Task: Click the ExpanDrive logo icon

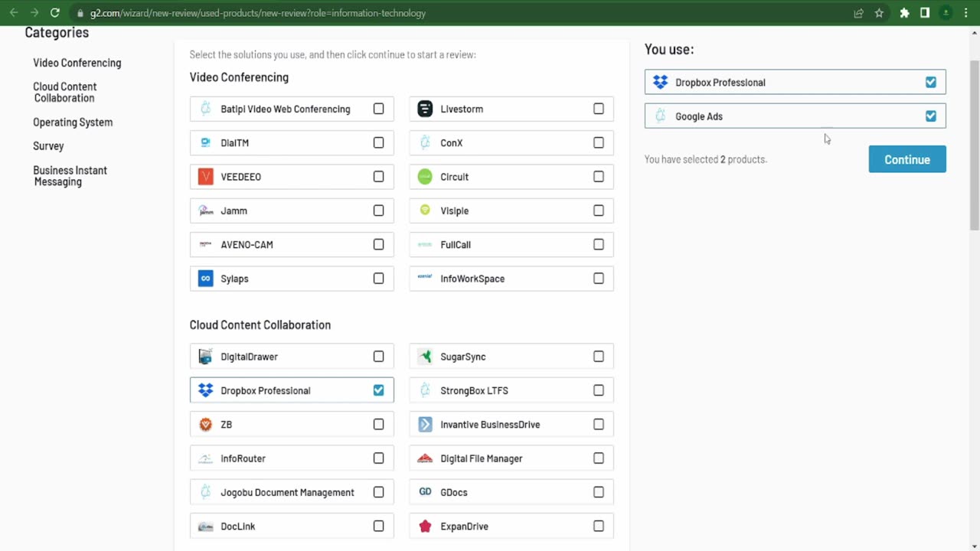Action: click(x=425, y=527)
